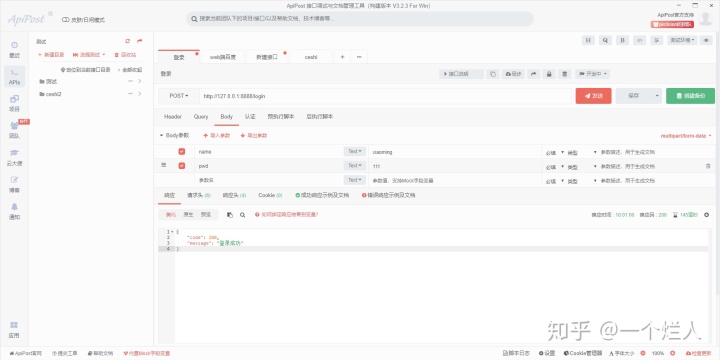Open the POST method dropdown
This screenshot has height=360, width=720.
click(x=179, y=96)
